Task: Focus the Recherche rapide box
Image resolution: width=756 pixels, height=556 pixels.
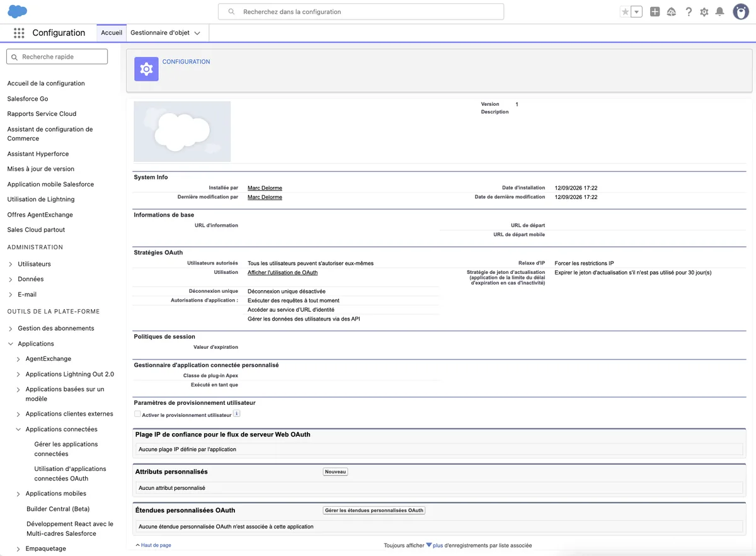Action: 57,57
